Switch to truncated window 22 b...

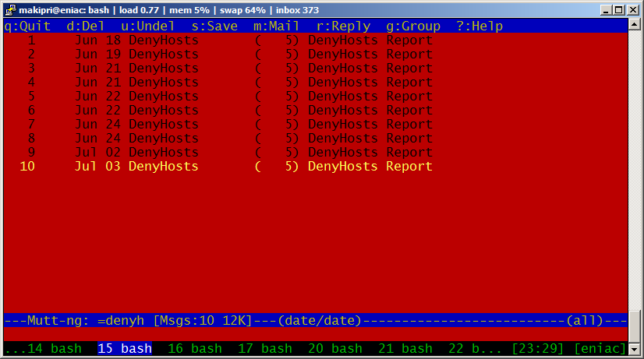475,348
